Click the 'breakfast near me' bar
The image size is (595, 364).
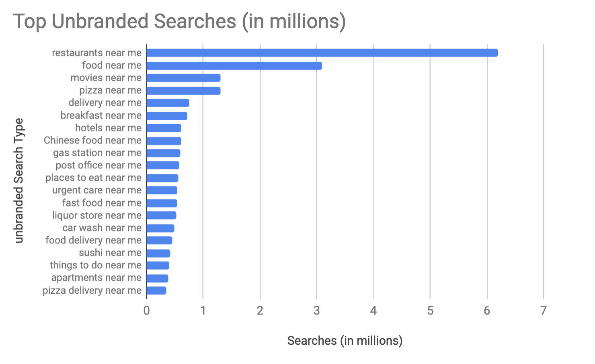coord(167,116)
